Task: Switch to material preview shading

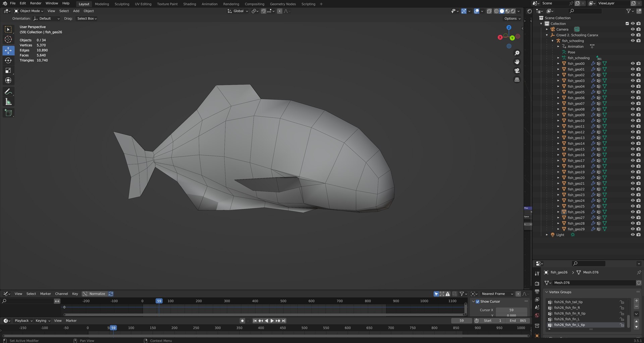Action: 507,11
